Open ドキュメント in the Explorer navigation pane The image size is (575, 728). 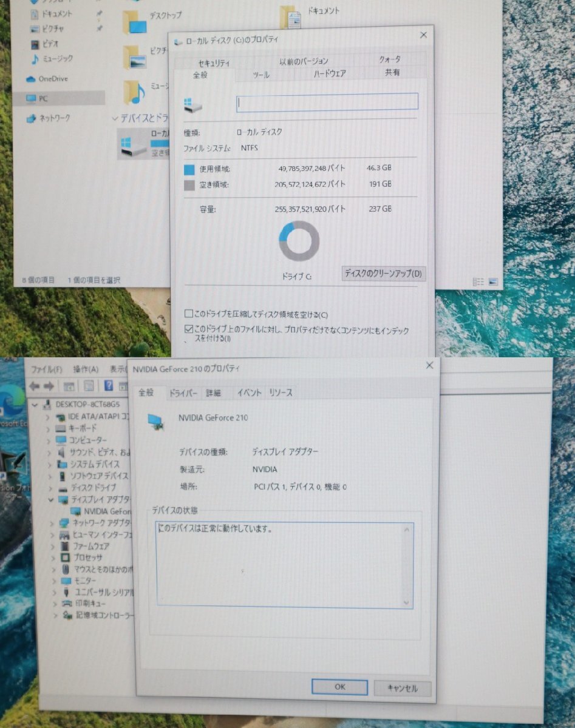[56, 13]
